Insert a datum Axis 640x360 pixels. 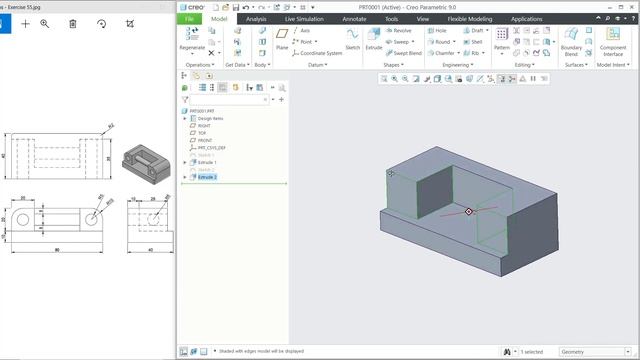301,31
